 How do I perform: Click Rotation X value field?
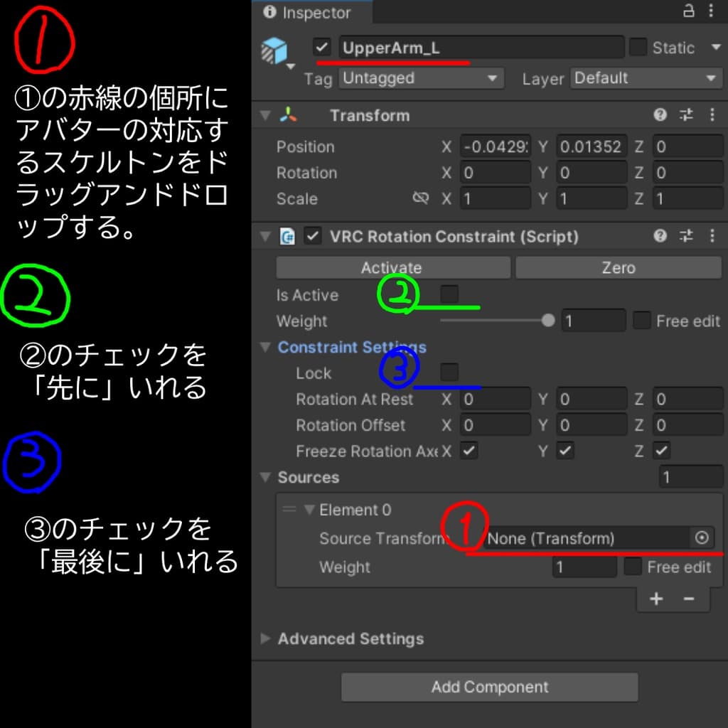(x=496, y=173)
